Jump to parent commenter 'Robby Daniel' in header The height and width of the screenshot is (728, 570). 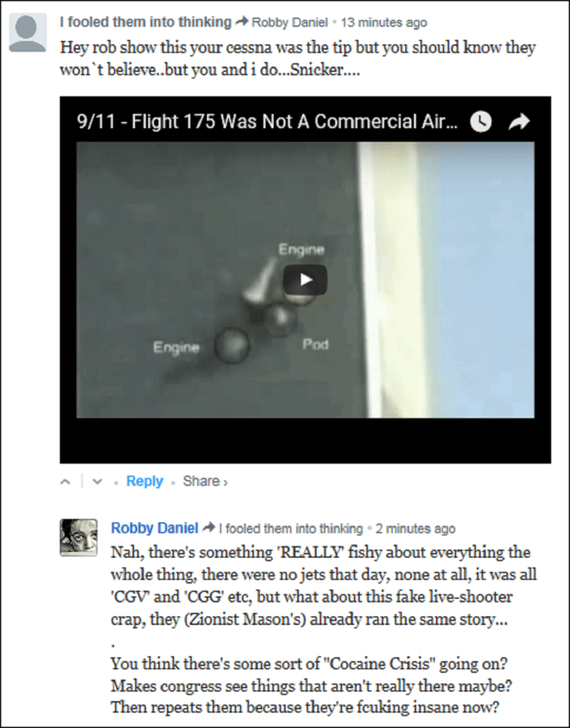[290, 23]
